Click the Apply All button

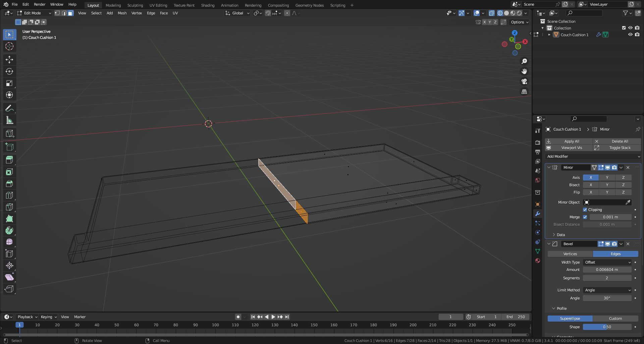tap(569, 141)
